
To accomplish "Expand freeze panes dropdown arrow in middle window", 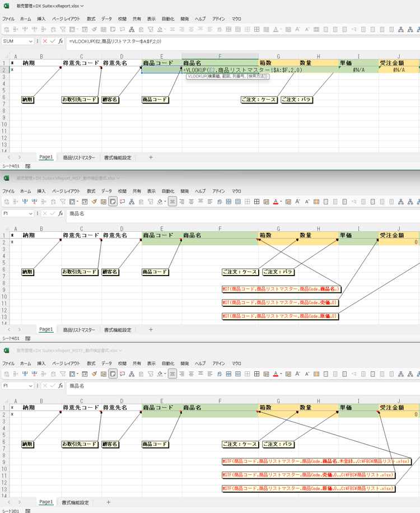I will 77,202.
